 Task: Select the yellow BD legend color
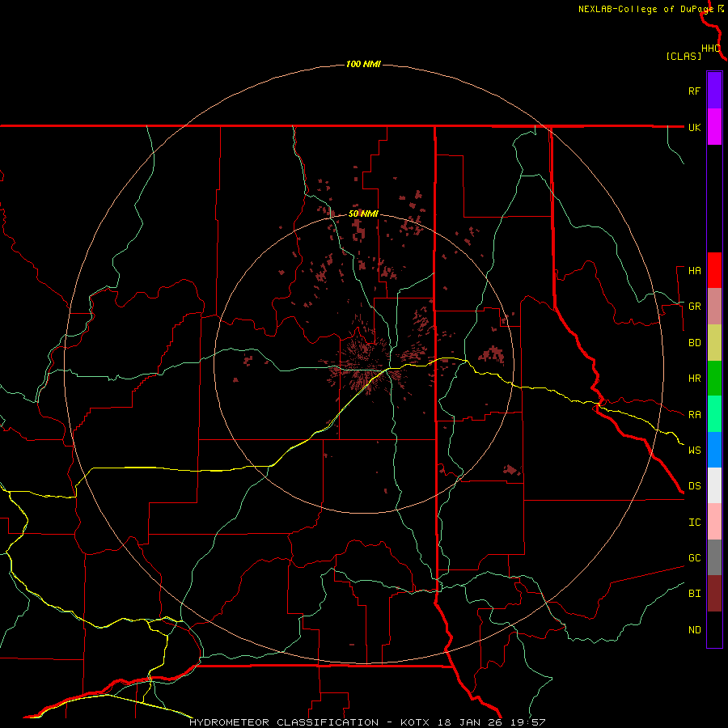click(x=714, y=343)
